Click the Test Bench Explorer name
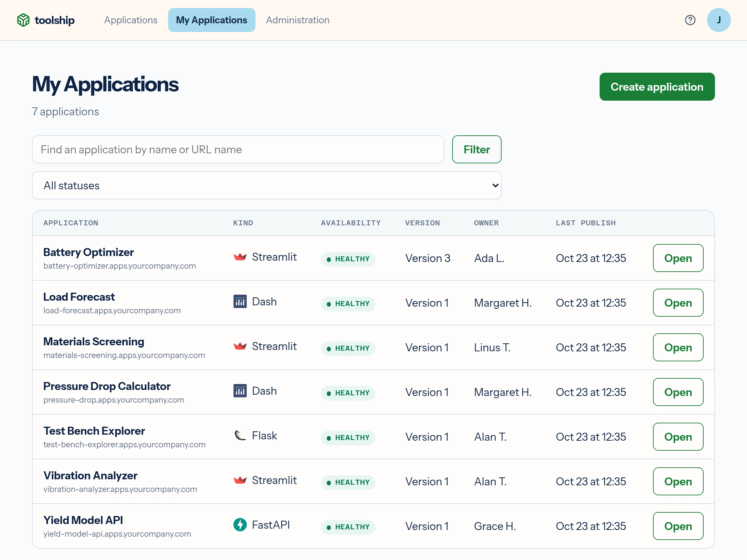The width and height of the screenshot is (747, 560). pos(94,431)
